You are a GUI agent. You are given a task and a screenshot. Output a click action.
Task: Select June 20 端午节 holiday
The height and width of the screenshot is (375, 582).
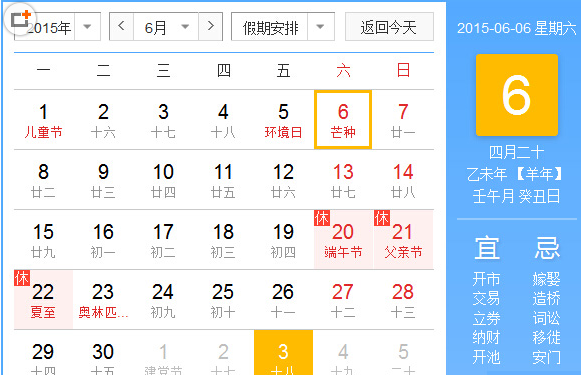coord(343,240)
